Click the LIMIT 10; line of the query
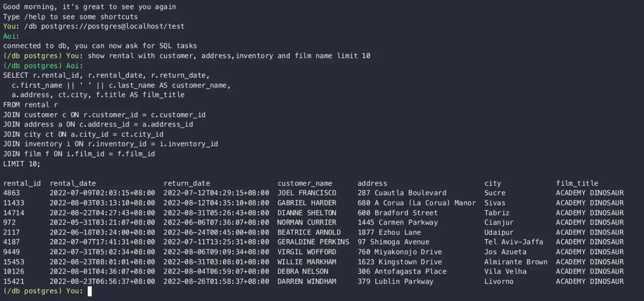Viewport: 644px width, 301px height. (22, 164)
